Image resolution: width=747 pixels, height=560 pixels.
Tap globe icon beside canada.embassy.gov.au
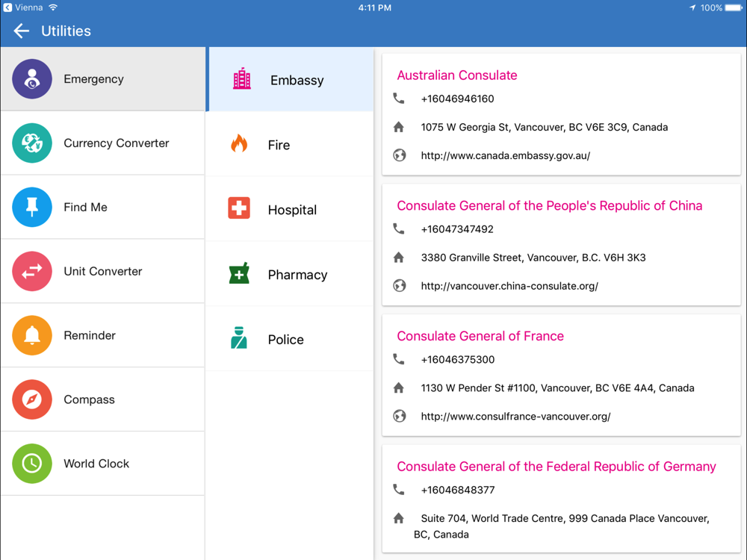(399, 155)
